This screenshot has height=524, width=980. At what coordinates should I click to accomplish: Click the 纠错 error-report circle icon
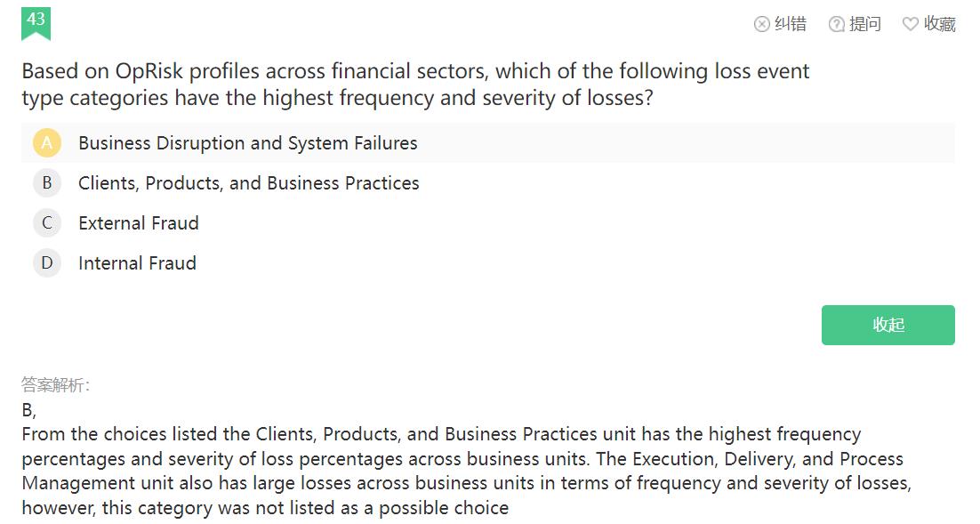761,24
